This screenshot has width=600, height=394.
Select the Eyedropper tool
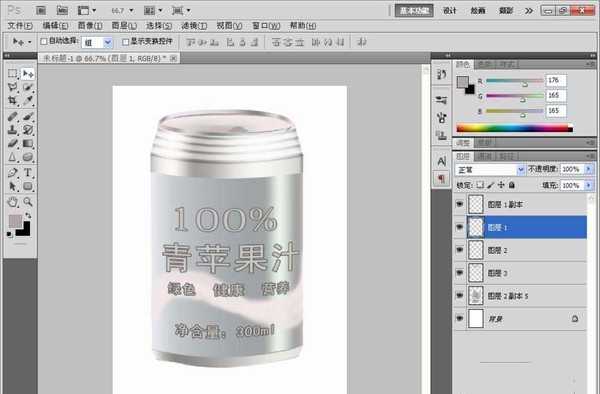pos(28,101)
